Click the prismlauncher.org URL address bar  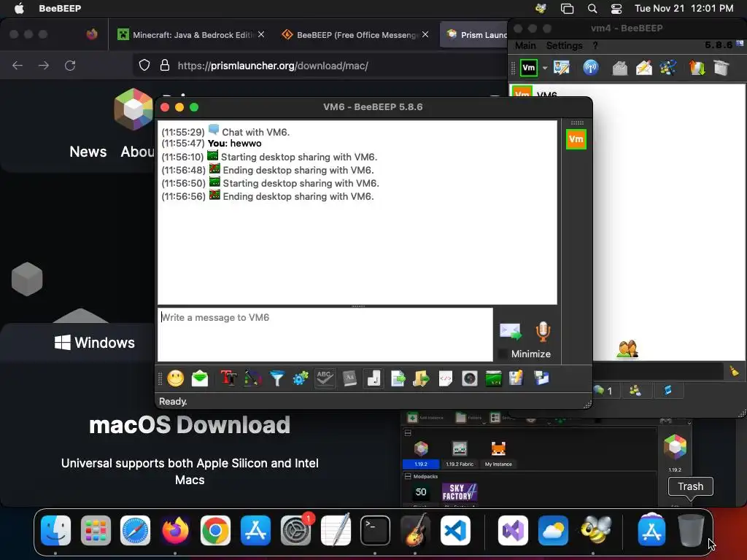[273, 66]
